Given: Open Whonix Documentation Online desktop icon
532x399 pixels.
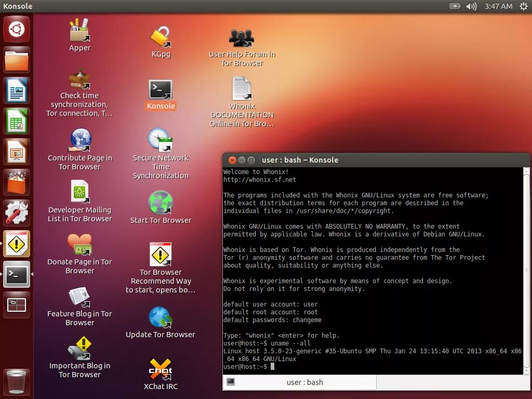Looking at the screenshot, I should click(x=242, y=102).
